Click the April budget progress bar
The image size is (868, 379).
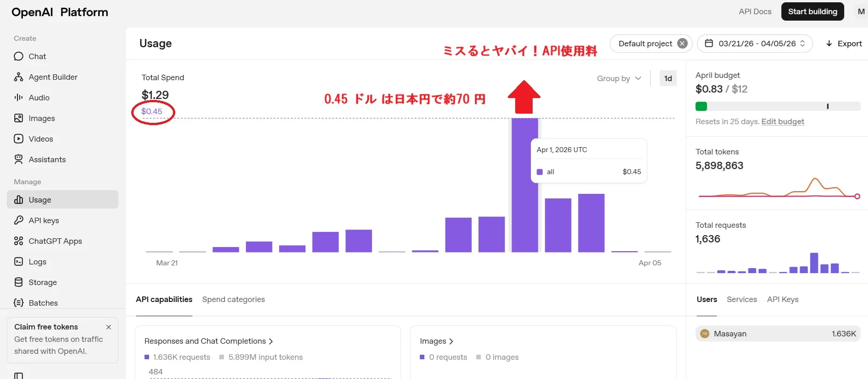click(x=778, y=106)
